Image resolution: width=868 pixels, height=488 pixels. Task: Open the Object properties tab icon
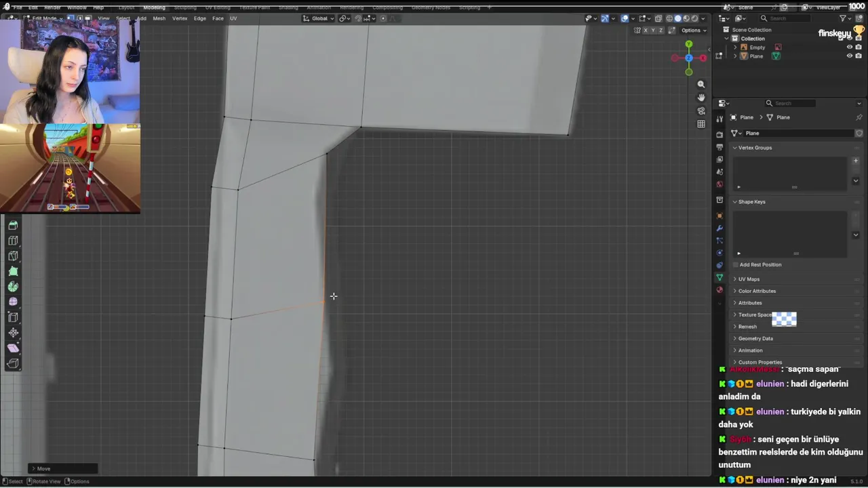(x=719, y=216)
